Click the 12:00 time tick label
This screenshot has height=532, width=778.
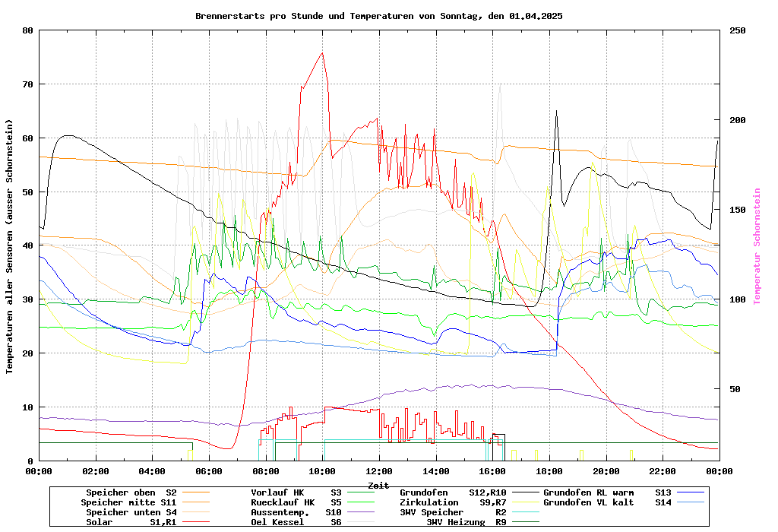pyautogui.click(x=378, y=471)
